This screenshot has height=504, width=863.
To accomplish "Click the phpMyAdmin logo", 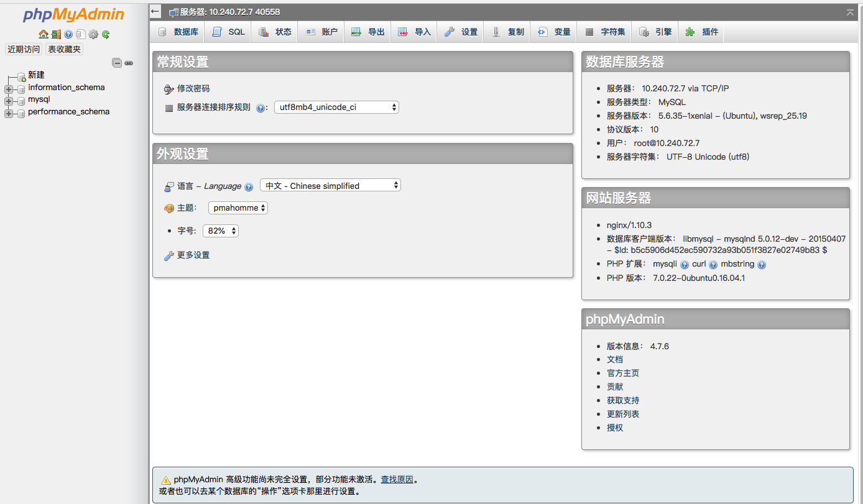I will [x=73, y=14].
